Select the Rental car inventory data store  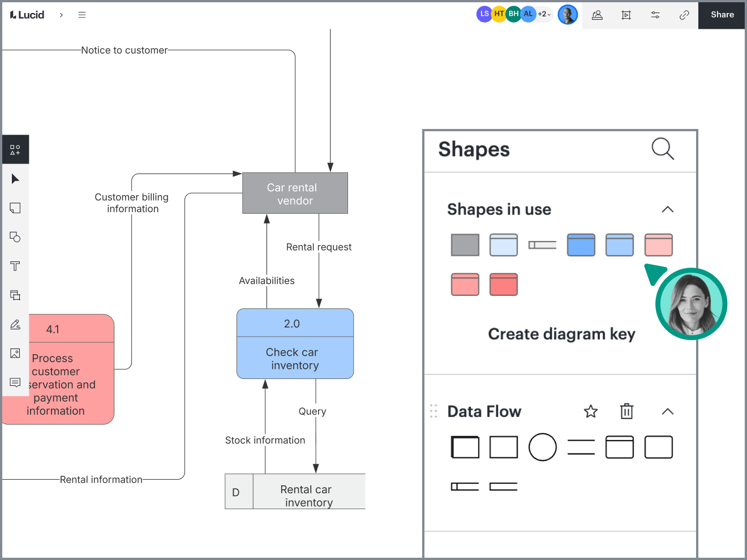point(295,492)
